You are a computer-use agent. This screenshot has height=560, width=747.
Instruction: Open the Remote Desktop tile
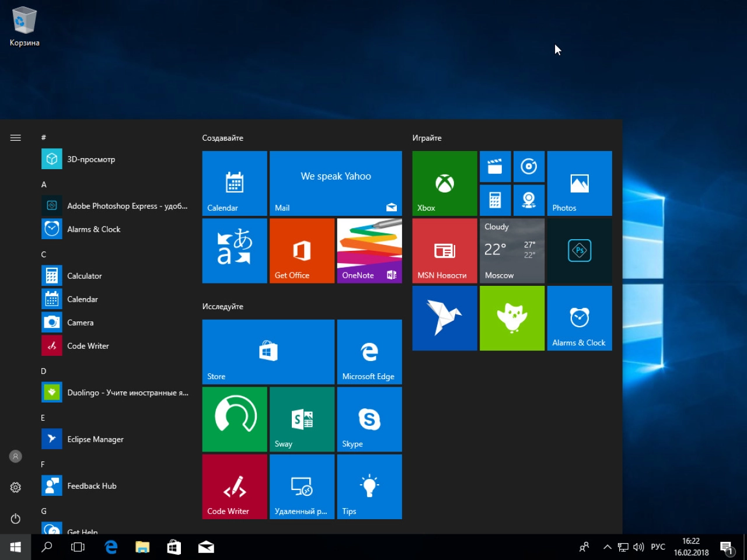coord(302,487)
